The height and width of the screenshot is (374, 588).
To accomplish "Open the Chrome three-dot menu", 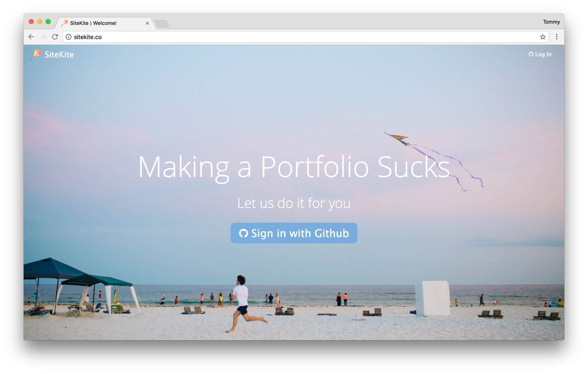I will point(556,37).
